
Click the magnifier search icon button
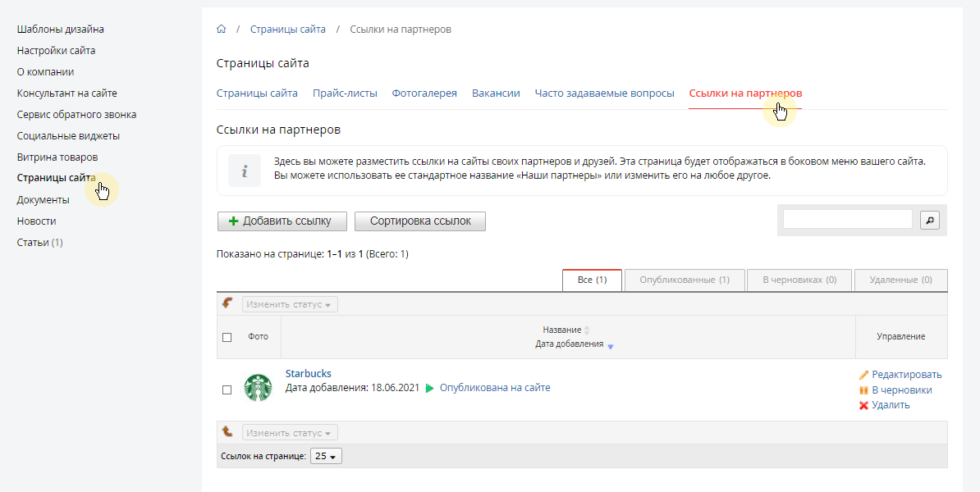929,219
